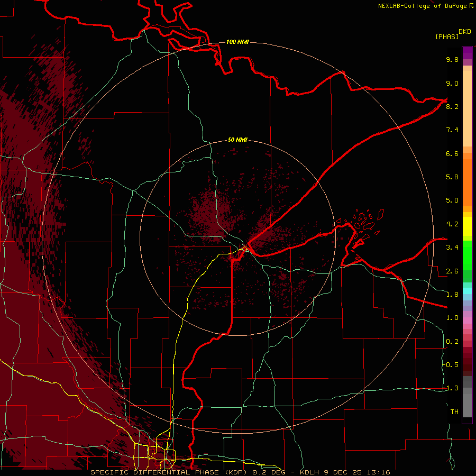Click the purple top segment of color bar
Viewport: 476px width, 476px height.
click(467, 53)
